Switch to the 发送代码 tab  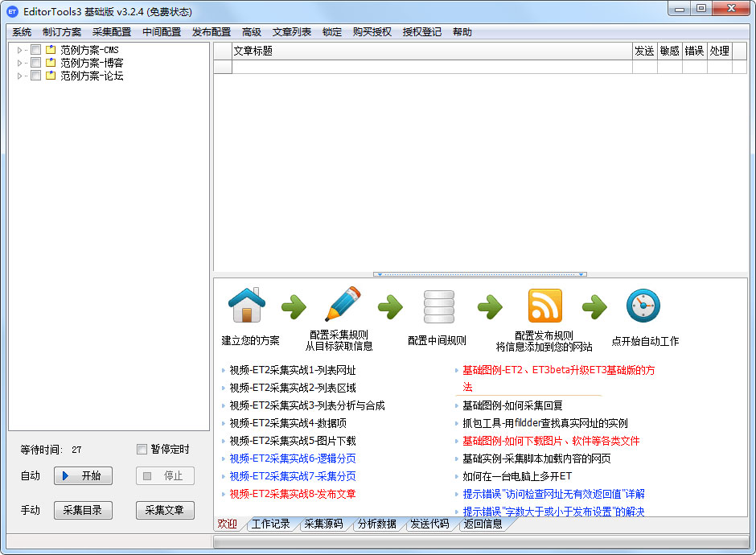click(x=429, y=524)
